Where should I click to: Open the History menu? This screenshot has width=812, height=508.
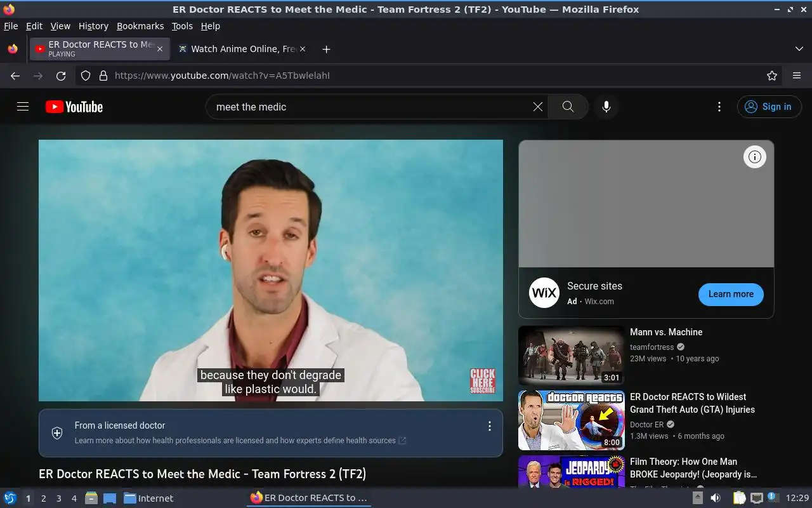(x=93, y=26)
